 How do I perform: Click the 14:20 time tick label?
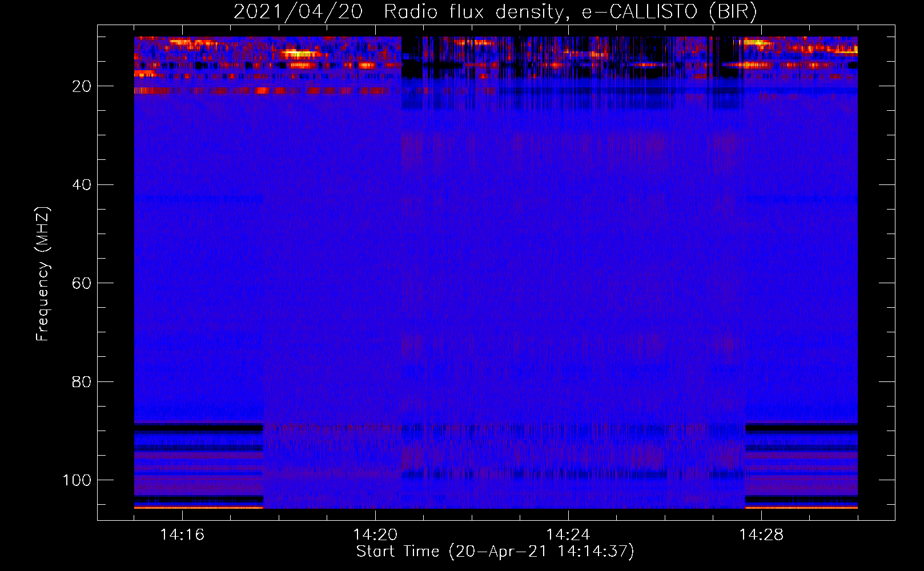pos(375,534)
